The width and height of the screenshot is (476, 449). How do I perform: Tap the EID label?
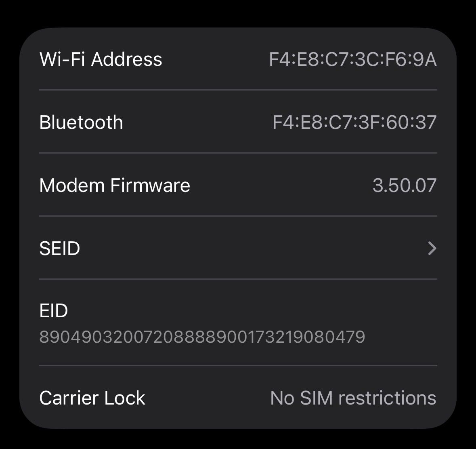[x=54, y=311]
